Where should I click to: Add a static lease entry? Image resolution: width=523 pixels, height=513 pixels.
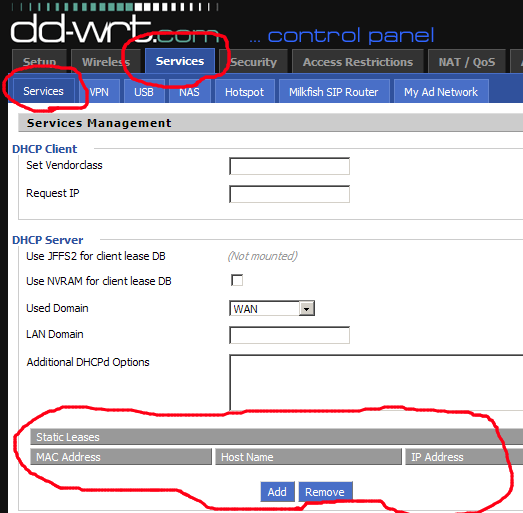277,492
